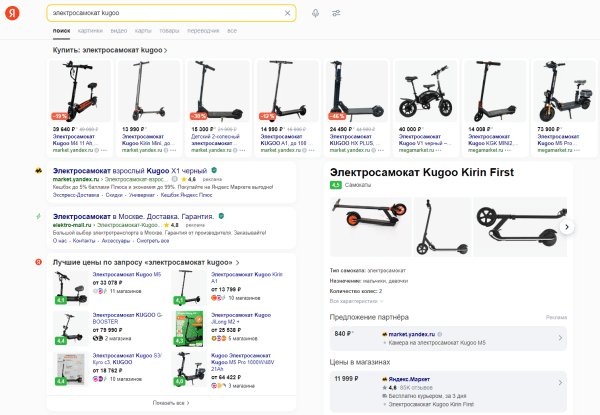Switch to the "картинки" tab
Viewport: 600px width, 415px height.
(89, 31)
